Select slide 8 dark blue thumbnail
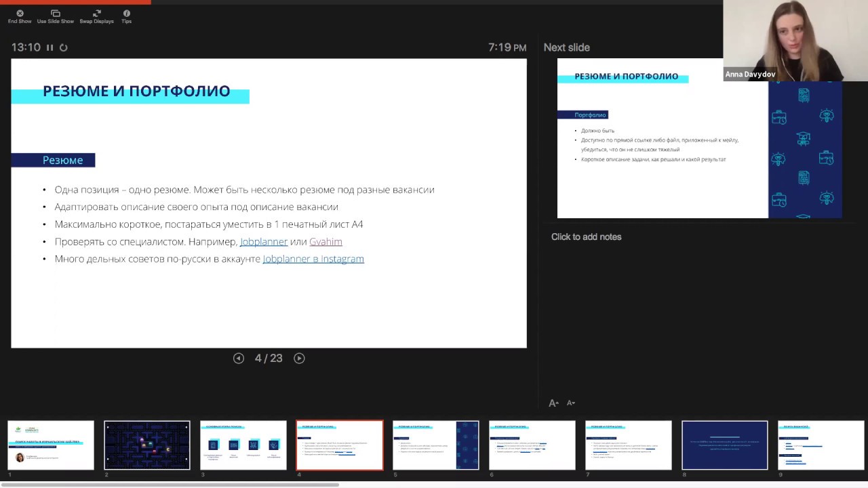Screen dimensions: 868x488 point(725,445)
